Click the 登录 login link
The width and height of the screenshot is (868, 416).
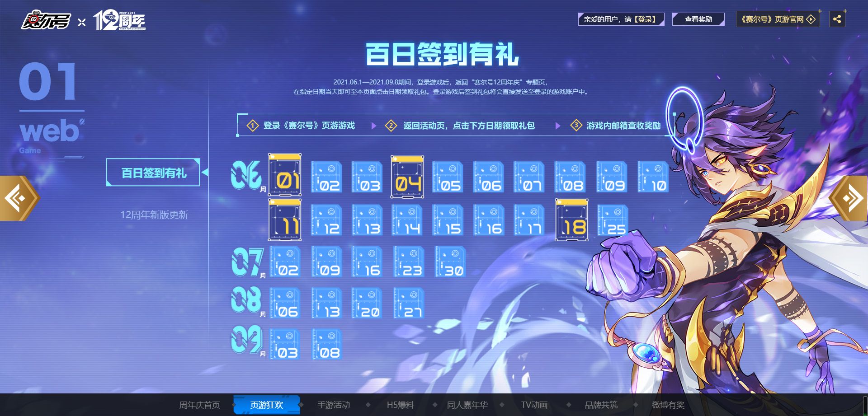click(645, 19)
